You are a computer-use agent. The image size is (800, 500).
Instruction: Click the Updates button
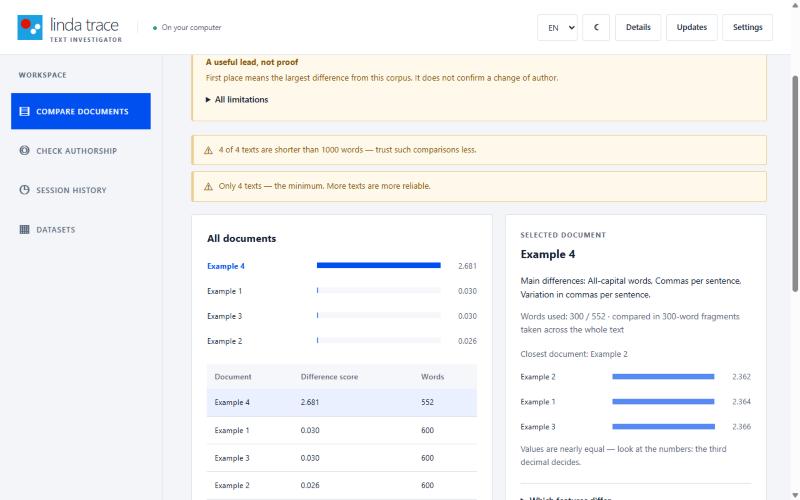[691, 28]
